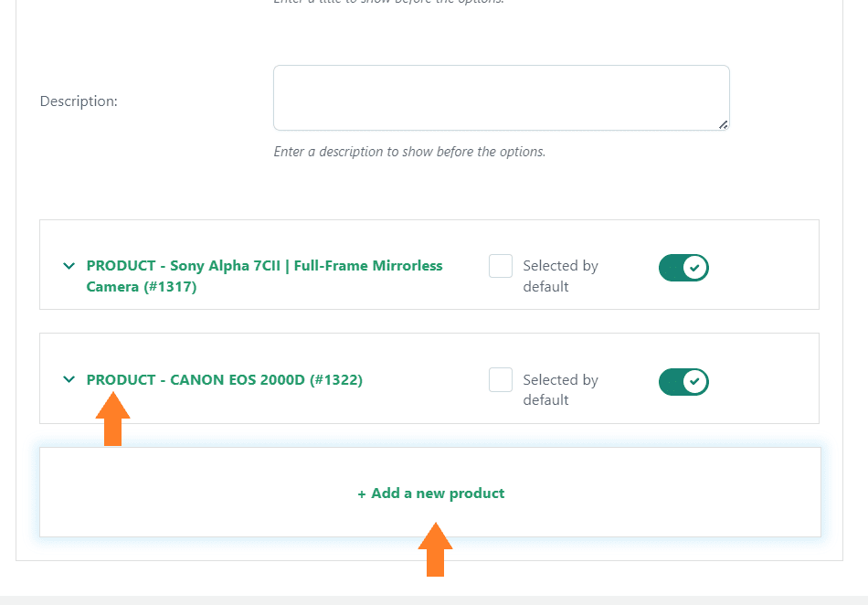The height and width of the screenshot is (605, 868).
Task: Click the description hint text below the text area
Action: click(409, 152)
